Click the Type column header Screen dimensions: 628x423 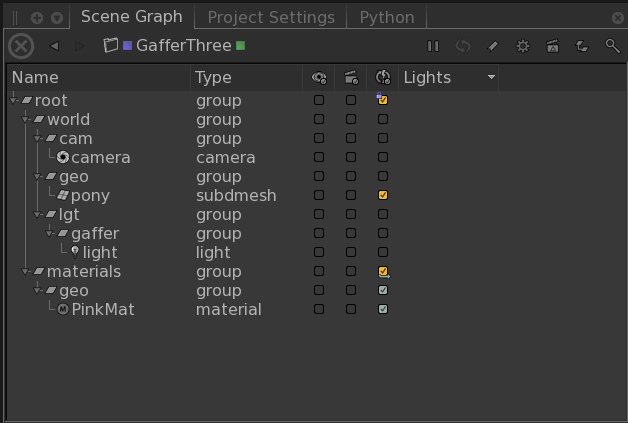[x=213, y=77]
